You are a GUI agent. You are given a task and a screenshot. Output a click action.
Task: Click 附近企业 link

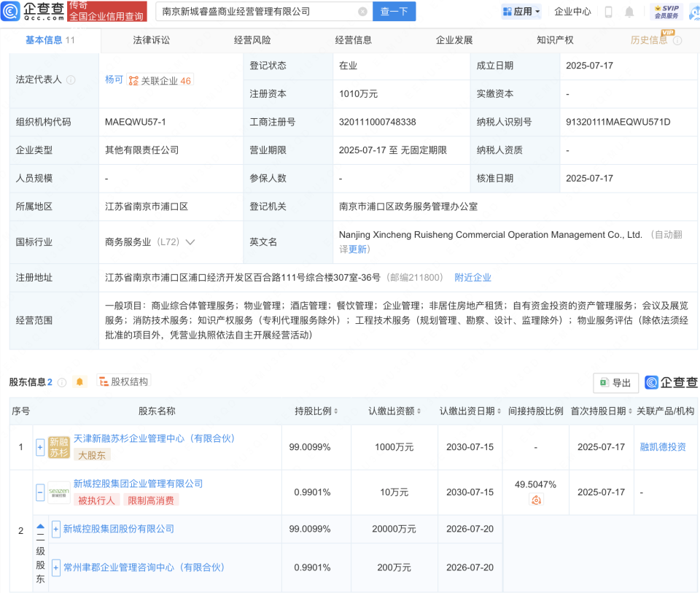[472, 278]
